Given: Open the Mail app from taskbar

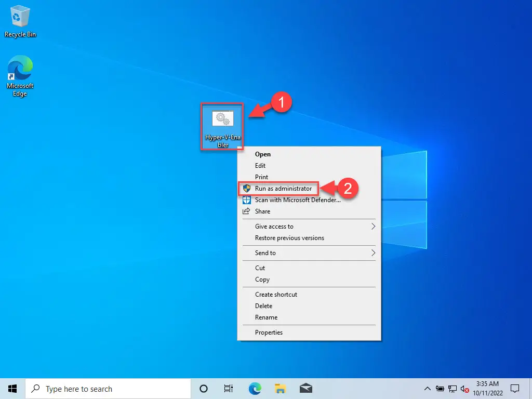Looking at the screenshot, I should 306,389.
